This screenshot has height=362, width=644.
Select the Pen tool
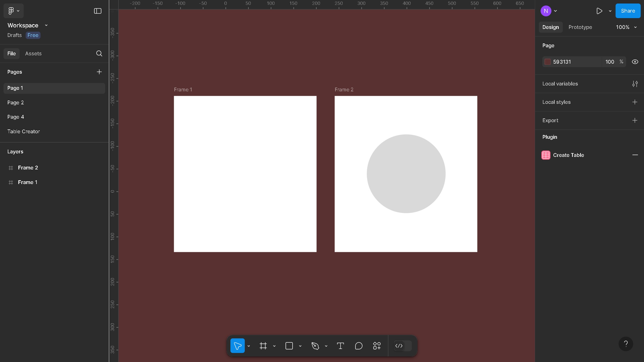315,346
